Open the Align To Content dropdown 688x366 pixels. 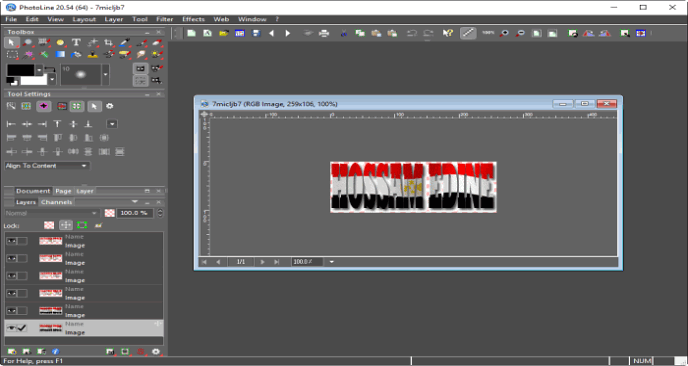point(47,166)
